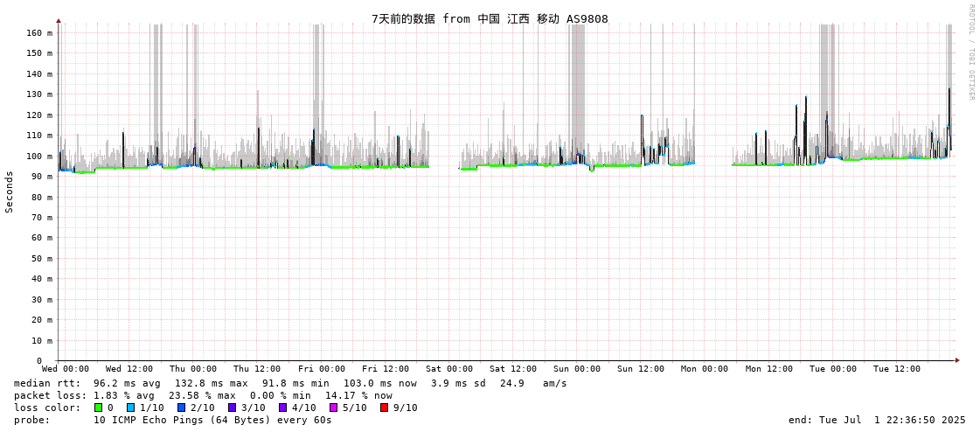Viewport: 980px width, 432px height.
Task: Click the 'Sat 12:00' time label
Action: [x=513, y=369]
